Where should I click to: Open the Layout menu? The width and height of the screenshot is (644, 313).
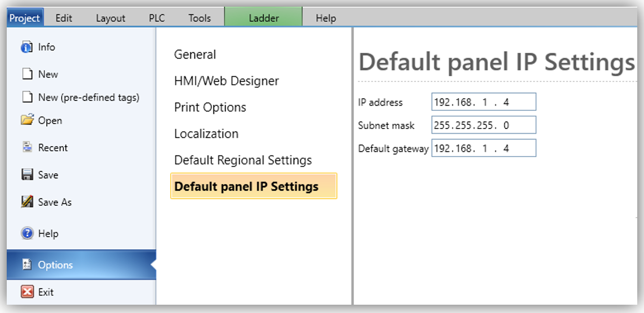[x=111, y=18]
